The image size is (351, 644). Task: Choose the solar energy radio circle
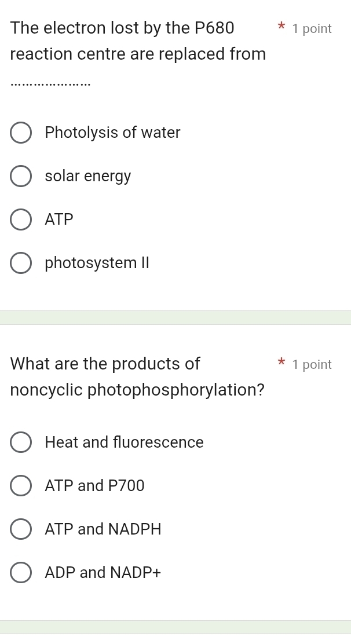click(21, 176)
